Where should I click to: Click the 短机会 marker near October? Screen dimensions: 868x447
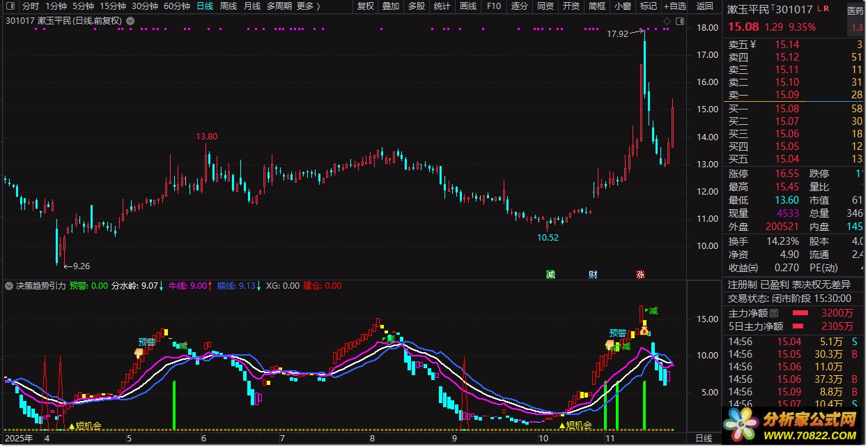[575, 425]
